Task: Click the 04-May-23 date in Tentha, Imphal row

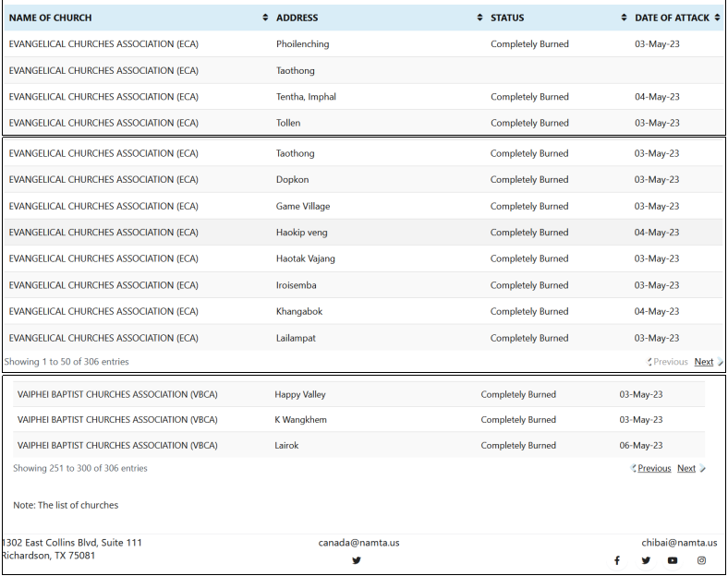Action: pos(657,97)
